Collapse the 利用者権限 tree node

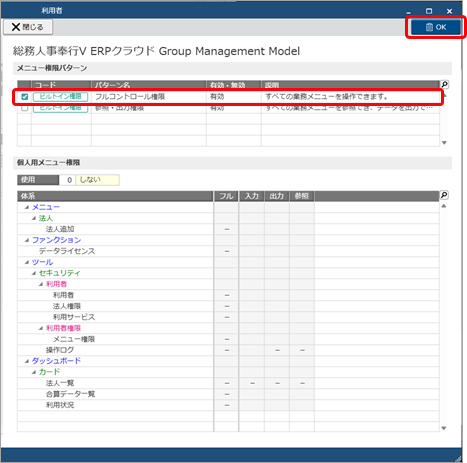point(41,328)
